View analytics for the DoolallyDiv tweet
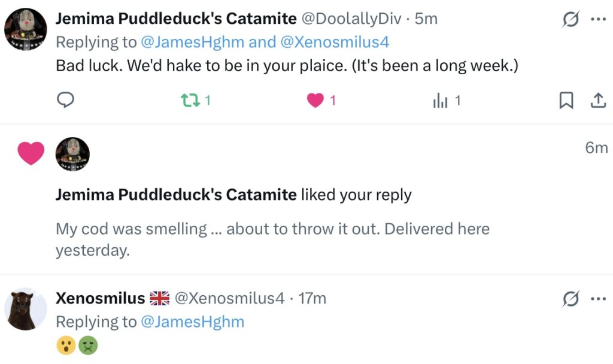The image size is (613, 364). click(441, 101)
